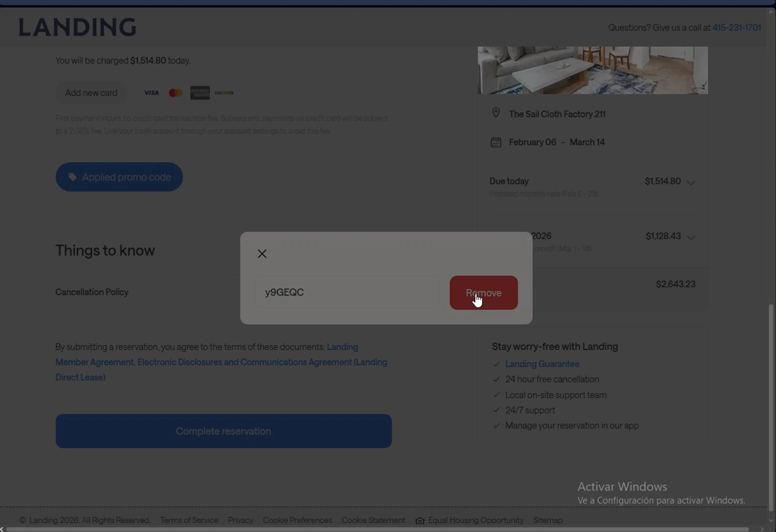Click Add new card button

pyautogui.click(x=91, y=93)
